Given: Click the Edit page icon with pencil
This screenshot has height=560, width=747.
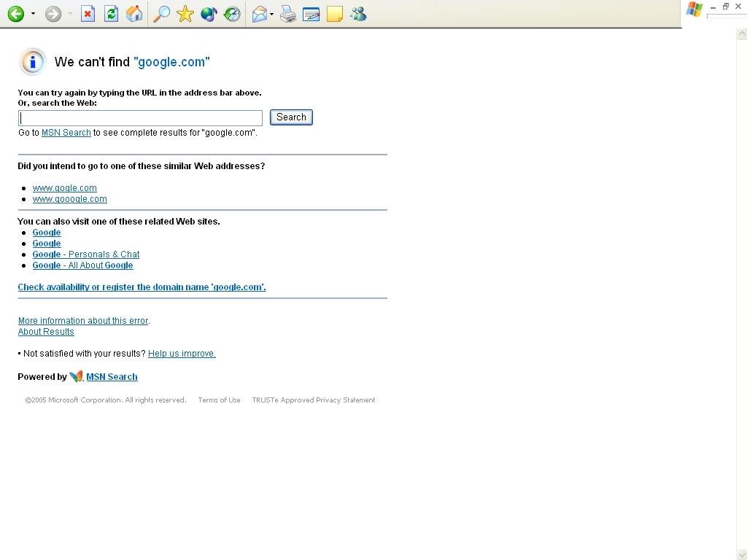Looking at the screenshot, I should tap(311, 14).
